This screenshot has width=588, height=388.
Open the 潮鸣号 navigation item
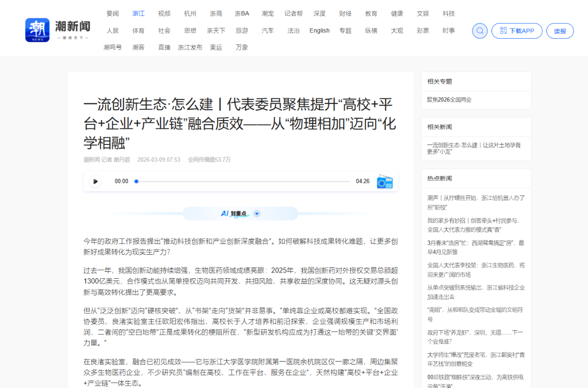pyautogui.click(x=112, y=48)
